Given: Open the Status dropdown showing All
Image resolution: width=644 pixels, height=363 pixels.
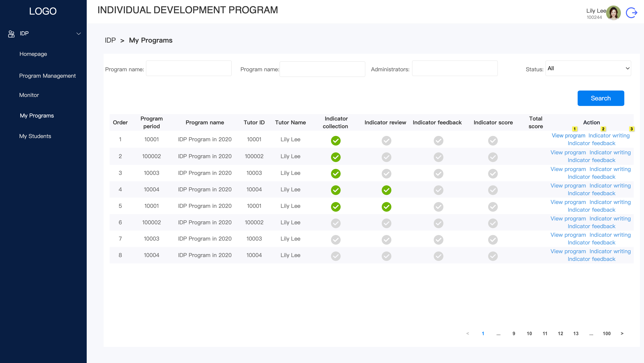Looking at the screenshot, I should point(588,68).
